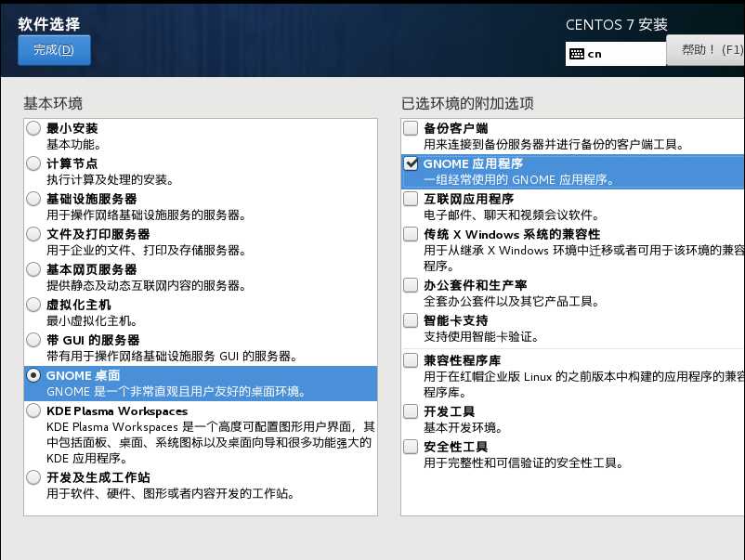The height and width of the screenshot is (560, 745).
Task: Enable the 备份客户端 checkbox
Action: point(411,128)
